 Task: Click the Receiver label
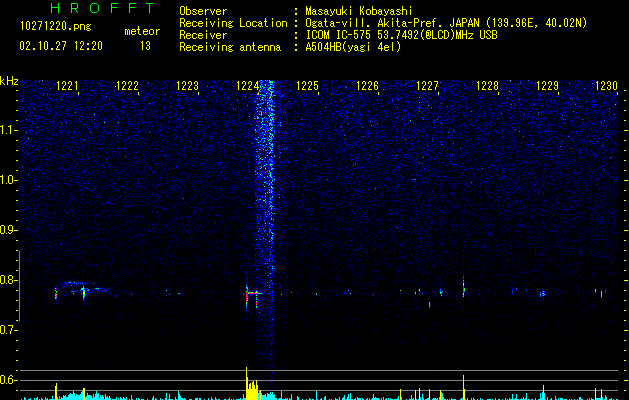203,35
